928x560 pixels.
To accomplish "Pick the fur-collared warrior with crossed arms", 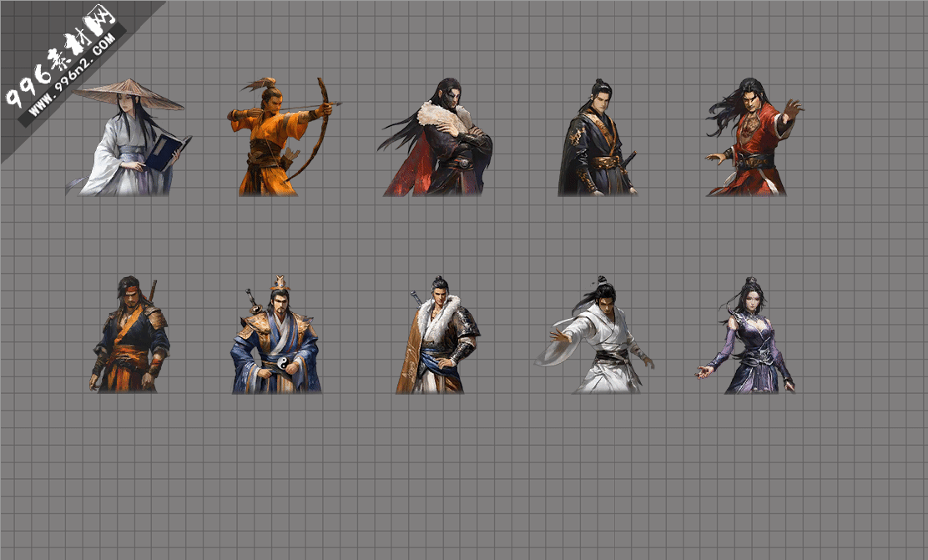I will (x=435, y=138).
